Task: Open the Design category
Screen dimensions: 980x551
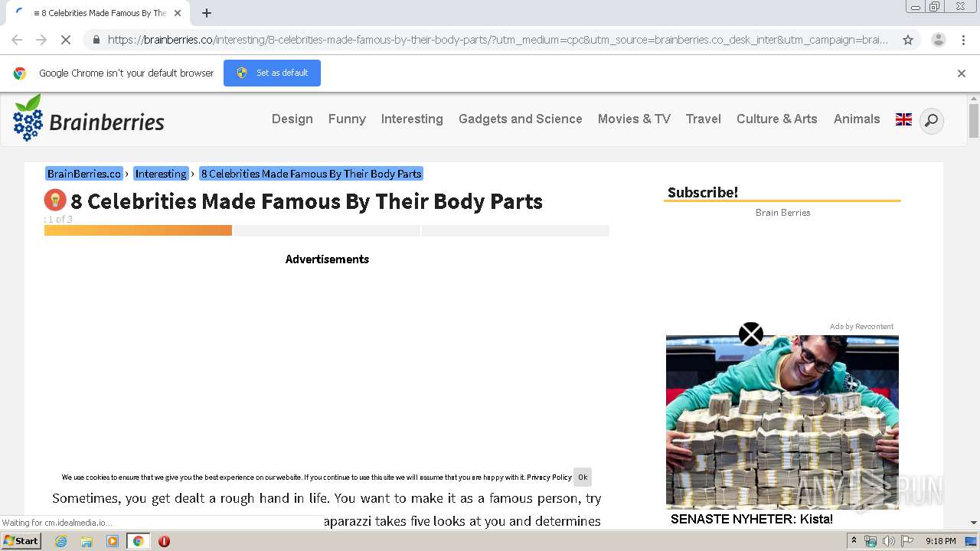Action: pos(292,119)
